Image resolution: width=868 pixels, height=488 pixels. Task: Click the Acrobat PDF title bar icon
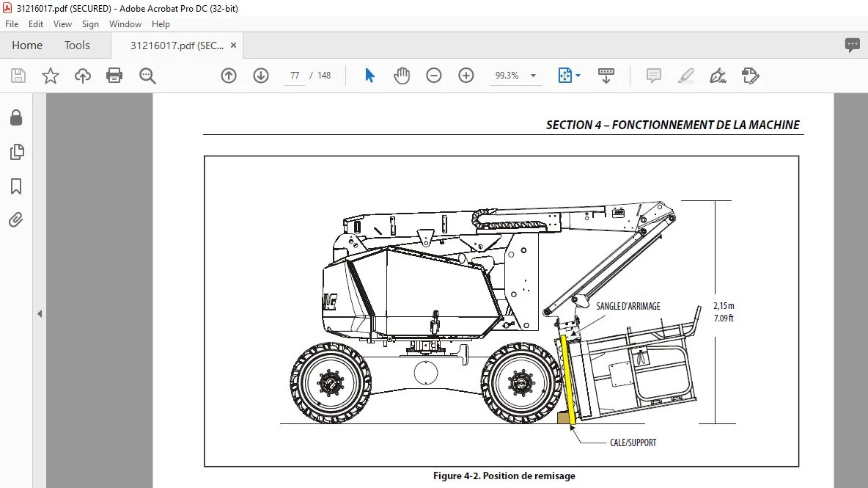coord(7,8)
